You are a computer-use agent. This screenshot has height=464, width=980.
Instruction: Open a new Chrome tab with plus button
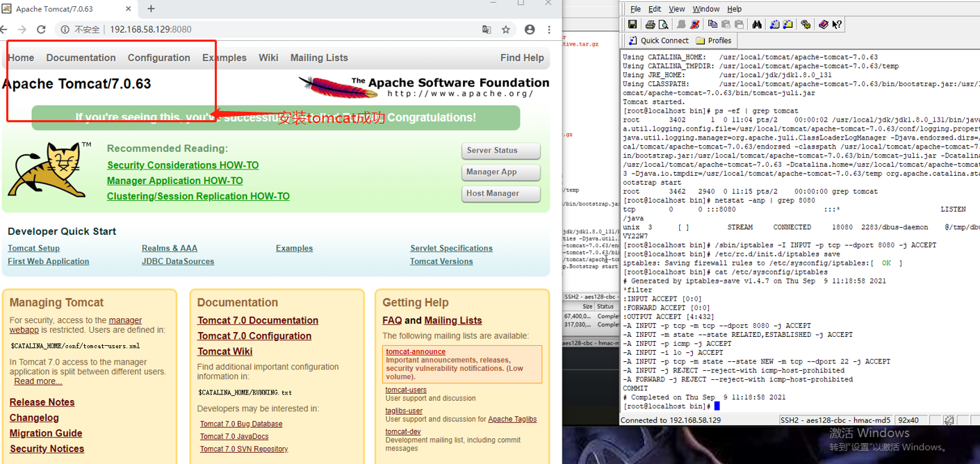(x=151, y=9)
